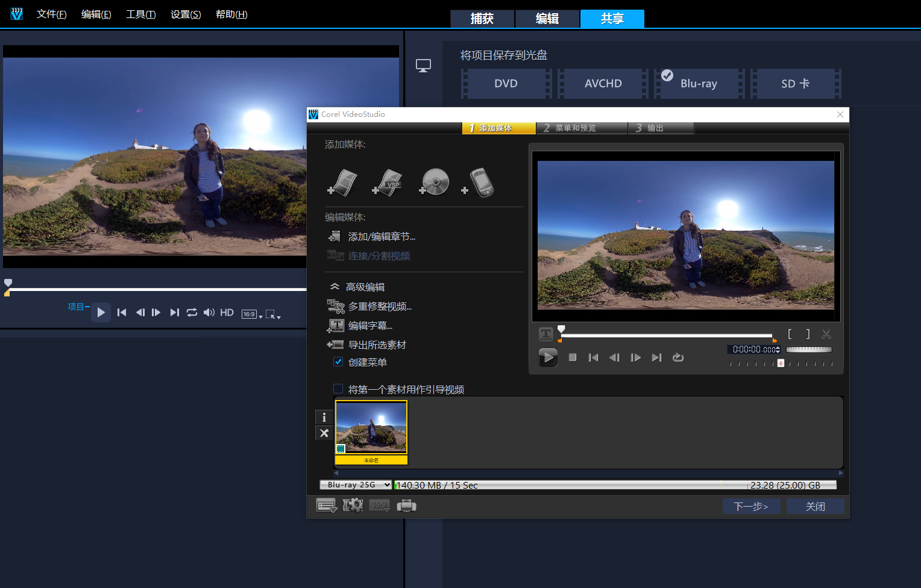Click the 下一步> button
The width and height of the screenshot is (921, 588).
pyautogui.click(x=751, y=506)
